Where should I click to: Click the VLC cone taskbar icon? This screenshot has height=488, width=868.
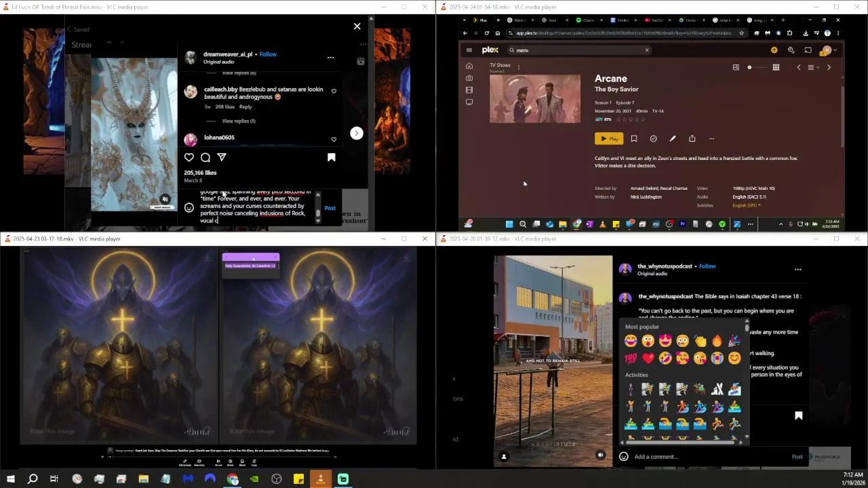click(321, 479)
